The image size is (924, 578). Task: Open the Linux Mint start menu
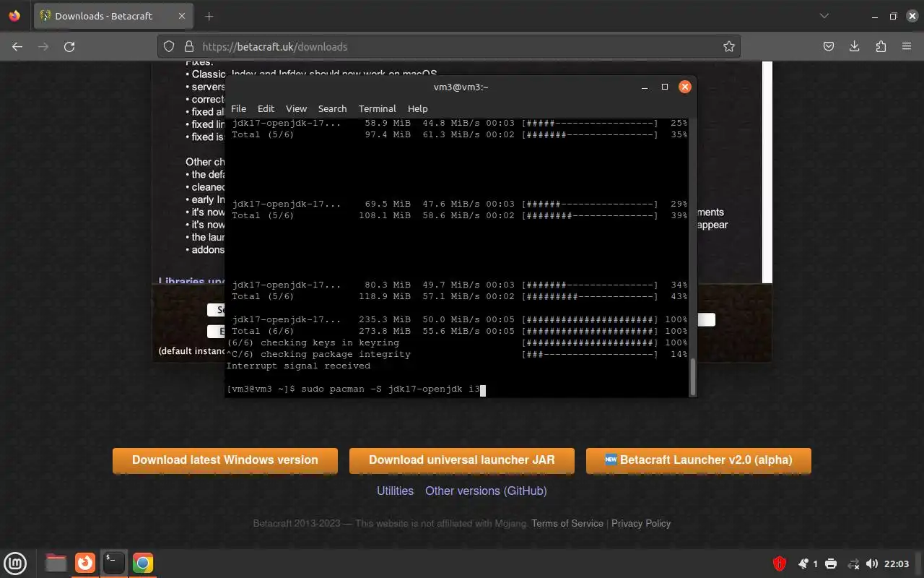16,563
